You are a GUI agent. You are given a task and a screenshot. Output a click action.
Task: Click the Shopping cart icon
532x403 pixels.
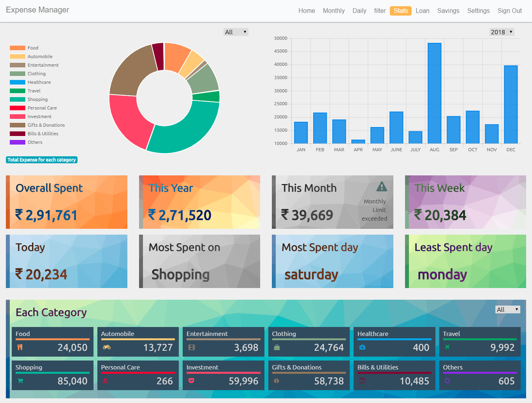(20, 381)
